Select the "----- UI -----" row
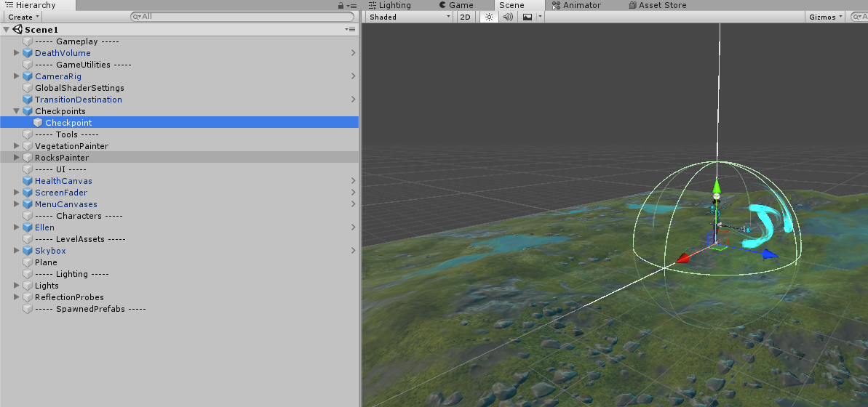Screen dimensions: 868x407 pyautogui.click(x=180, y=169)
